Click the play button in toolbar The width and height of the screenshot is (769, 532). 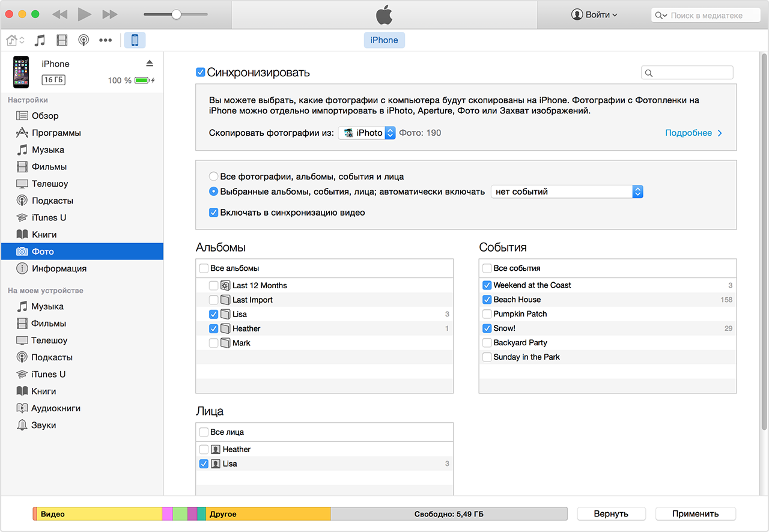(84, 14)
